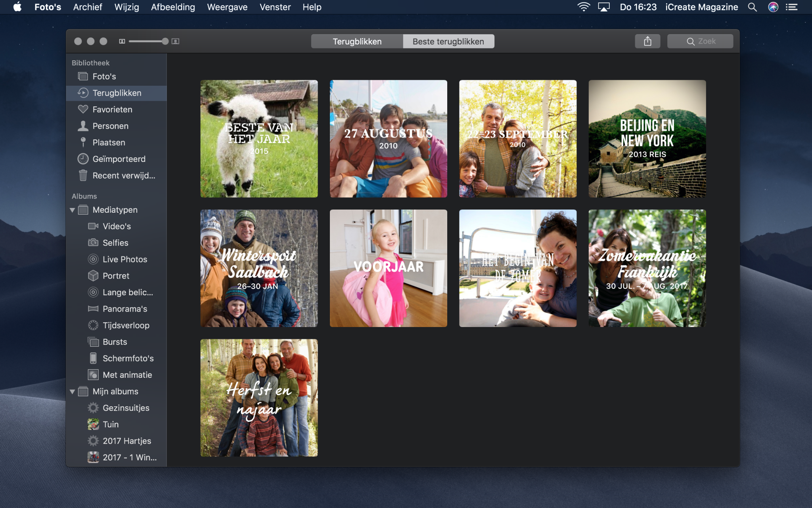Open Favorieten heart icon in sidebar
The height and width of the screenshot is (508, 812).
coord(83,109)
